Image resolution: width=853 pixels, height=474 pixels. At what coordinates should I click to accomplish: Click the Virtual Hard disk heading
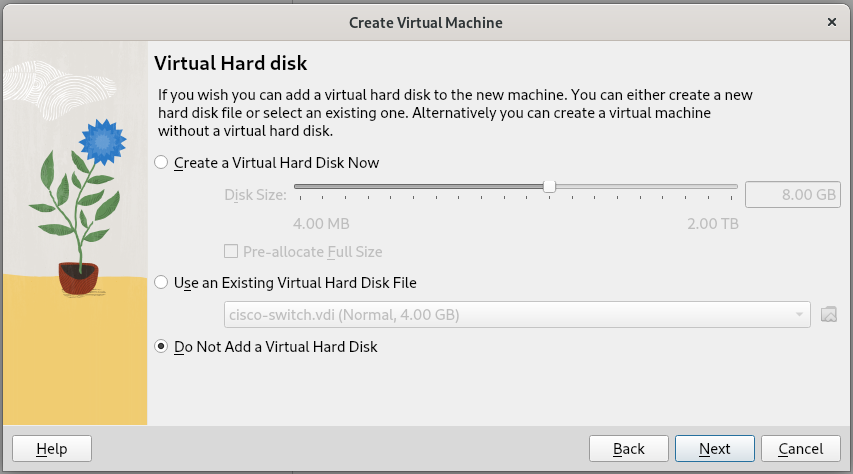(x=230, y=63)
